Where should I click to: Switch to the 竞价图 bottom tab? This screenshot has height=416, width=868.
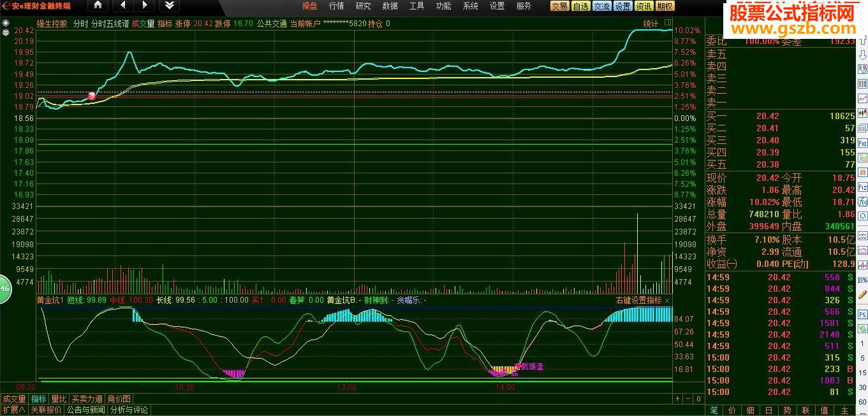119,399
